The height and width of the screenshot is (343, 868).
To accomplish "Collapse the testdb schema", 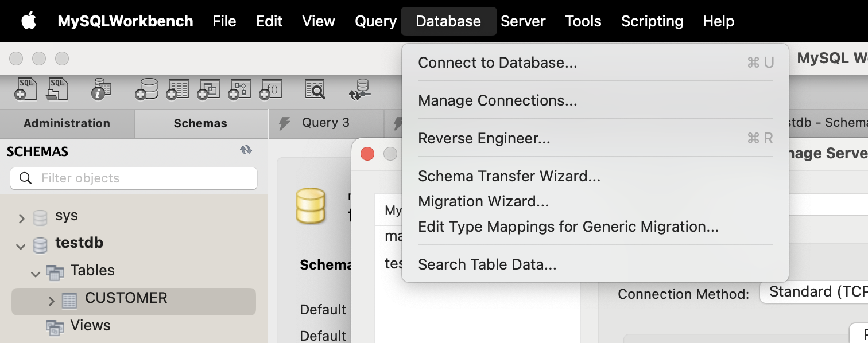I will pos(21,247).
